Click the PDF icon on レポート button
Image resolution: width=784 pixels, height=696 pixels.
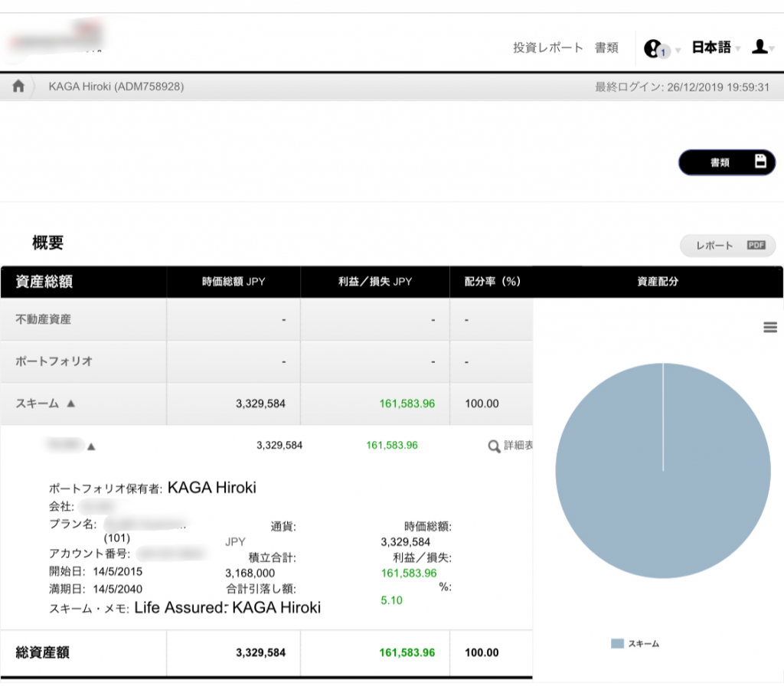pyautogui.click(x=756, y=246)
